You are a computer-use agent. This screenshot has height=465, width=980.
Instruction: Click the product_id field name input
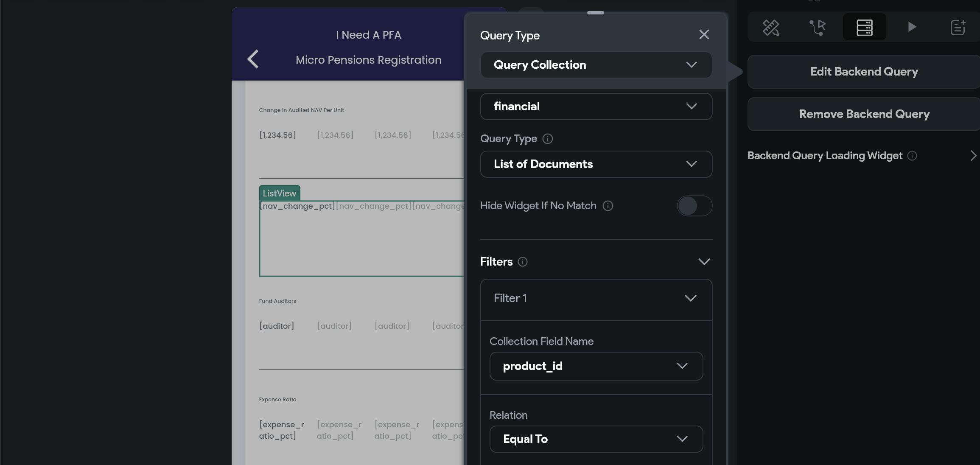click(596, 366)
